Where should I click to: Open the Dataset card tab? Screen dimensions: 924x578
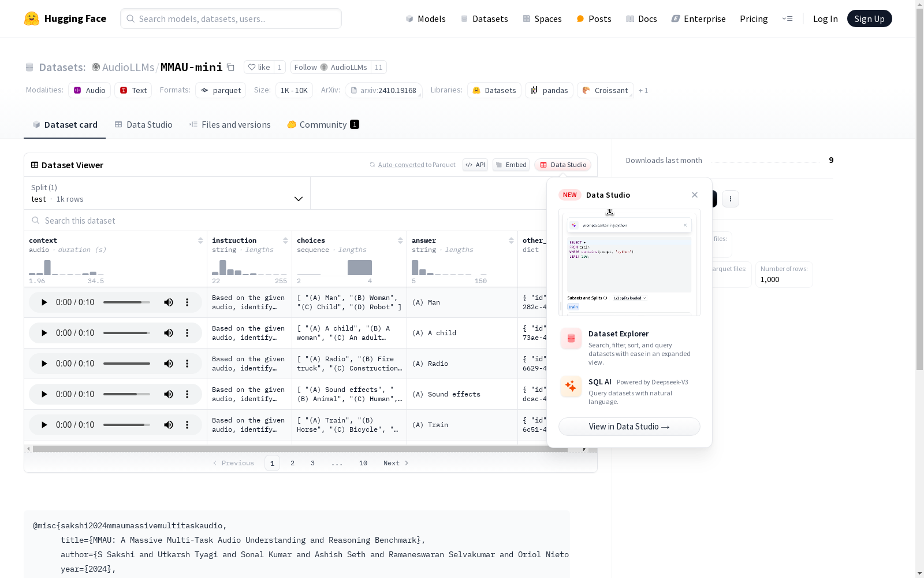tap(65, 124)
